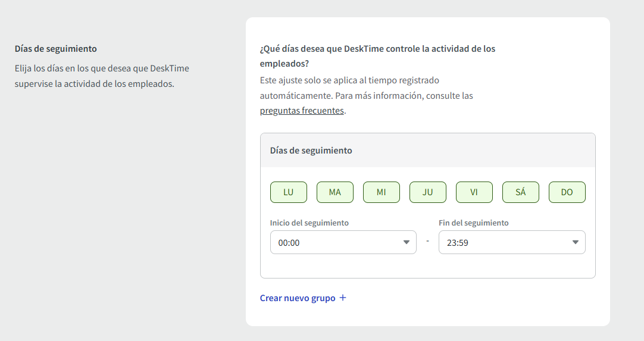Viewport: 644px width, 341px height.
Task: Open the 23:59 end time dropdown
Action: (x=511, y=242)
